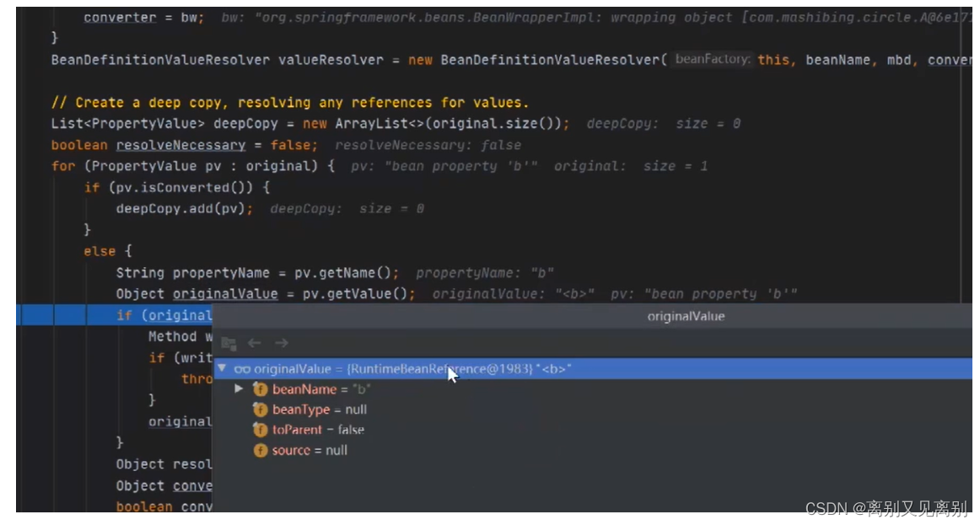Click the watch glasses icon beside originalValue
The image size is (980, 525).
[242, 369]
